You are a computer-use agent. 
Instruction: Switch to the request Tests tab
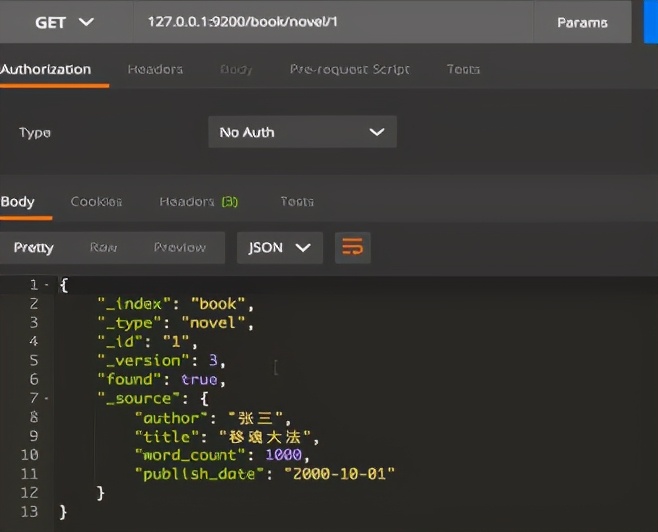[463, 69]
